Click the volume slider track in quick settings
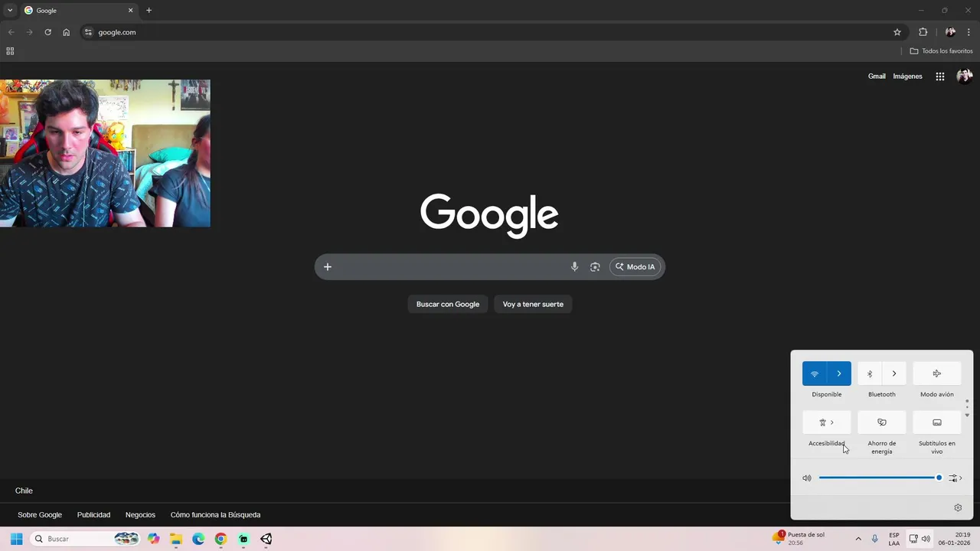 pos(880,478)
